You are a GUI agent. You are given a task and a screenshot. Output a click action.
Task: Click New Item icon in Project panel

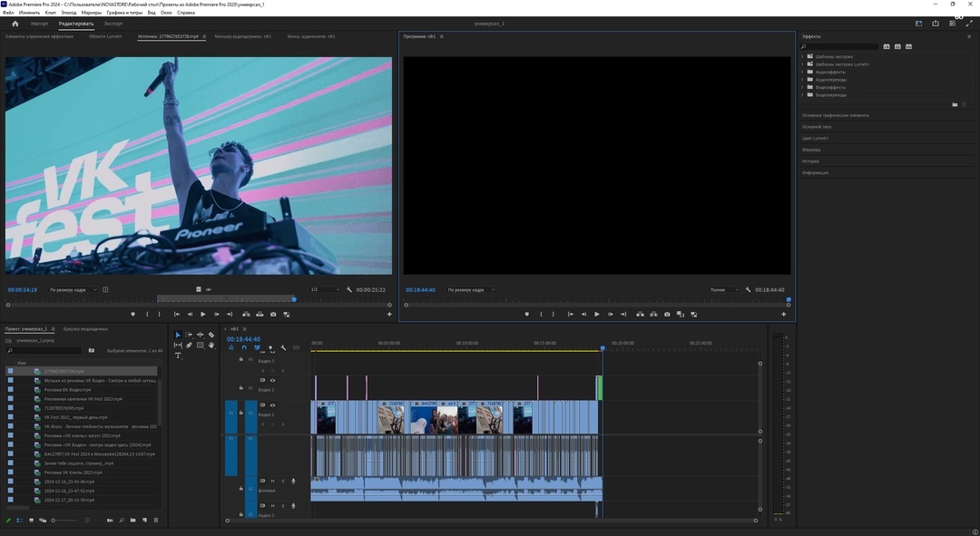[x=144, y=520]
